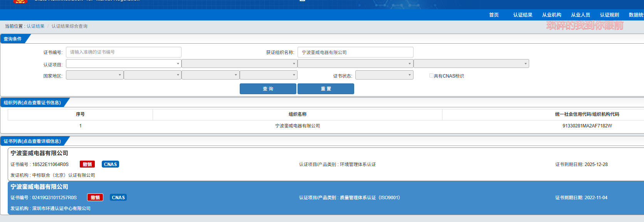
Task: Open the first 认证项目 dropdown
Action: (x=124, y=63)
